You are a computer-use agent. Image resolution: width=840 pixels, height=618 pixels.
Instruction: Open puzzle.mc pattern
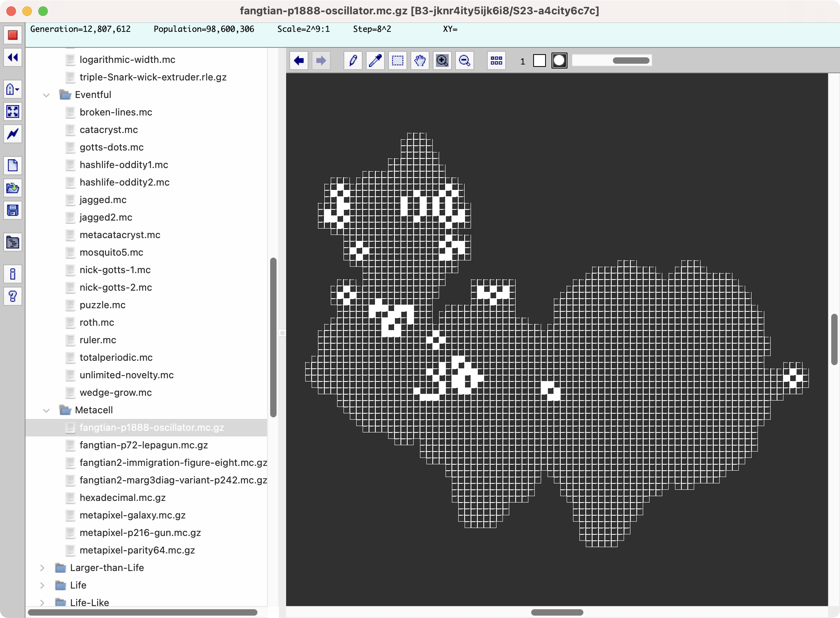(102, 305)
